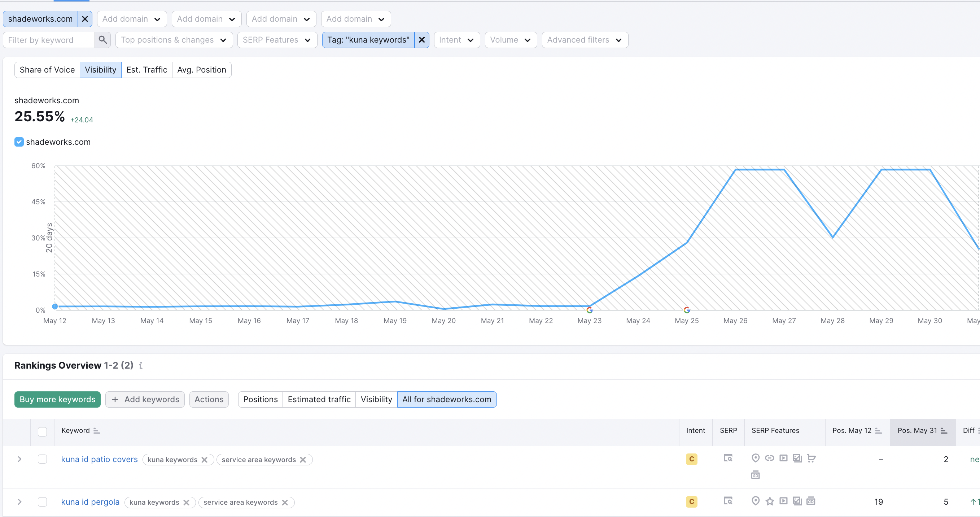This screenshot has width=980, height=517.
Task: Click sitelinks chain icon in patio covers row
Action: pos(770,458)
